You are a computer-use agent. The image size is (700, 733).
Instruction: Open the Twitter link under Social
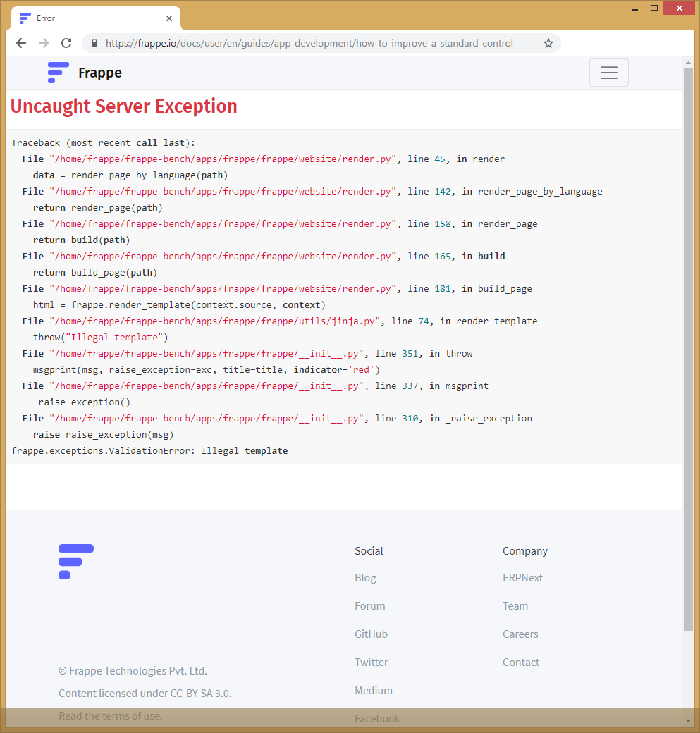coord(371,662)
